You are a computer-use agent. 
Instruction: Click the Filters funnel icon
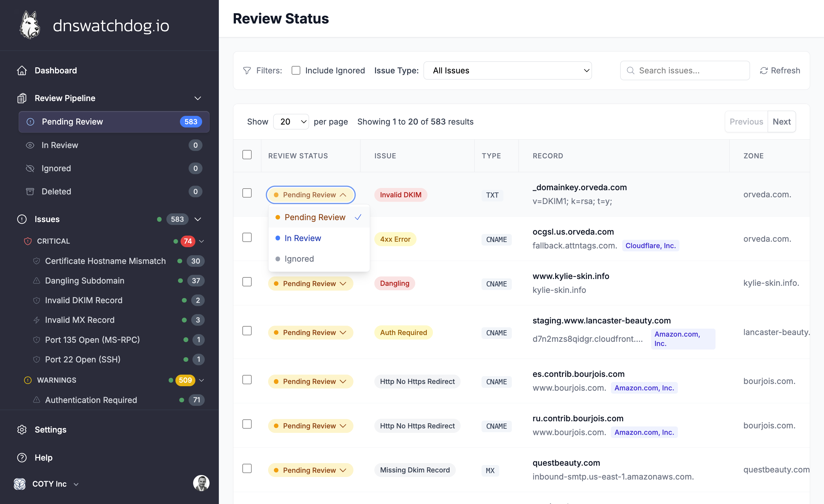pos(247,70)
